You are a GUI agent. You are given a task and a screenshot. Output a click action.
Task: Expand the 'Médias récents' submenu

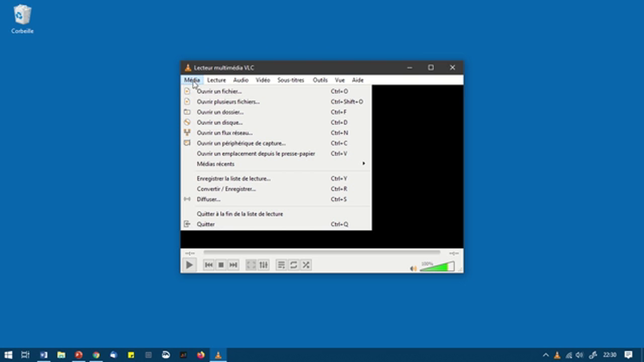[x=215, y=163]
